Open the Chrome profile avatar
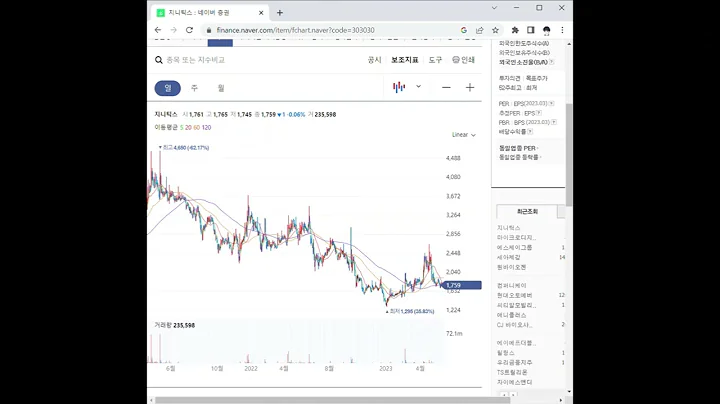Viewport: 720px width, 404px height. (546, 30)
